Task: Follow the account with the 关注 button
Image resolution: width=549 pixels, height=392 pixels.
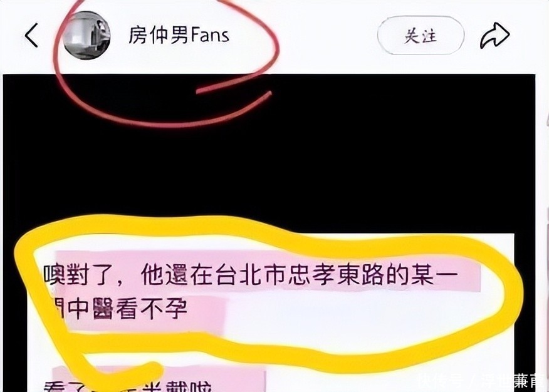Action: tap(421, 35)
